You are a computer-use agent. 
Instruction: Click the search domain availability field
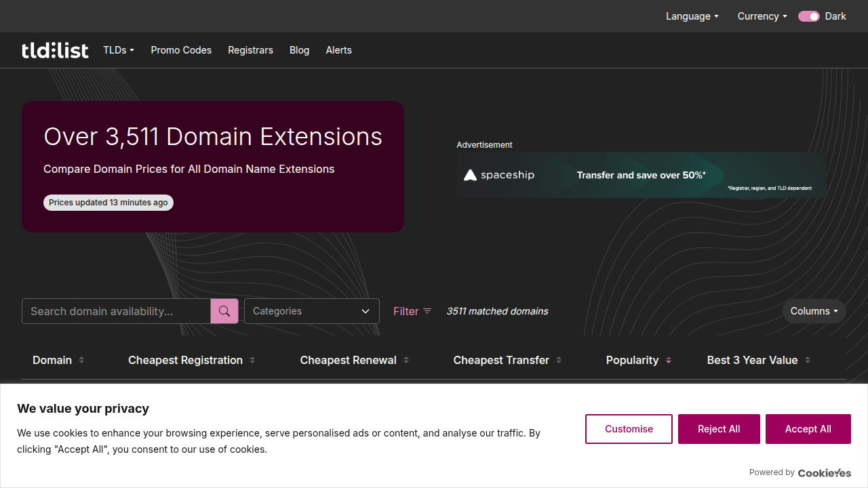(x=116, y=311)
